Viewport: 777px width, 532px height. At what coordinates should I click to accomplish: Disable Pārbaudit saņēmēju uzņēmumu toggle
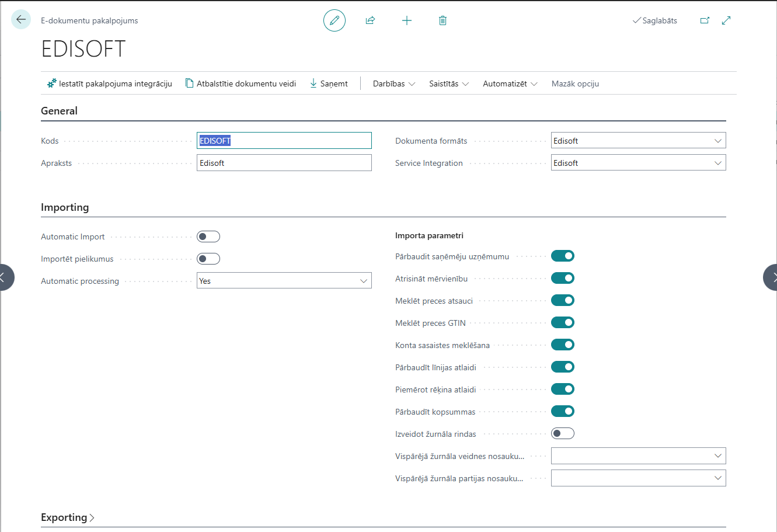[563, 256]
